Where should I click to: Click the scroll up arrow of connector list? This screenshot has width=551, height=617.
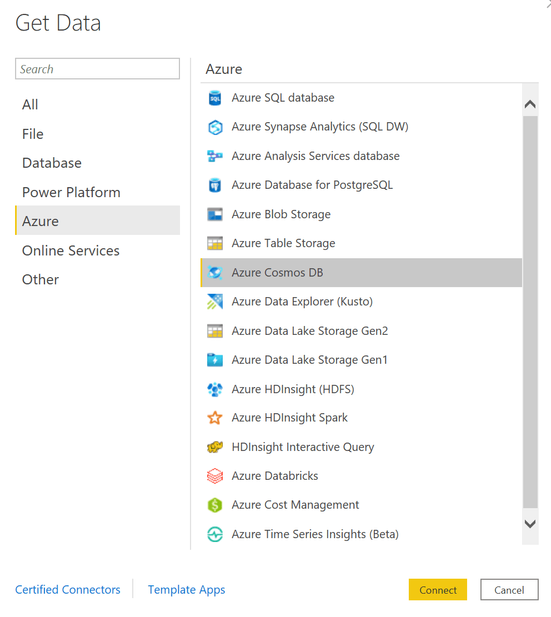(x=530, y=104)
